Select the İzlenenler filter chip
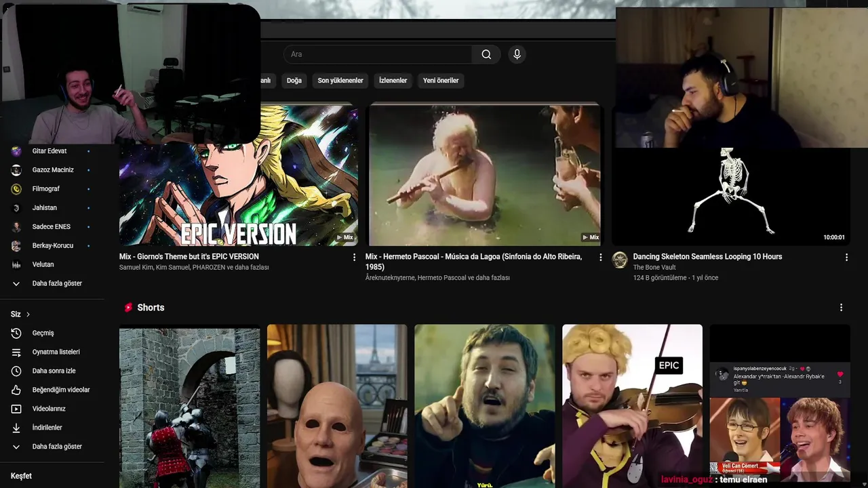868x488 pixels. (393, 81)
